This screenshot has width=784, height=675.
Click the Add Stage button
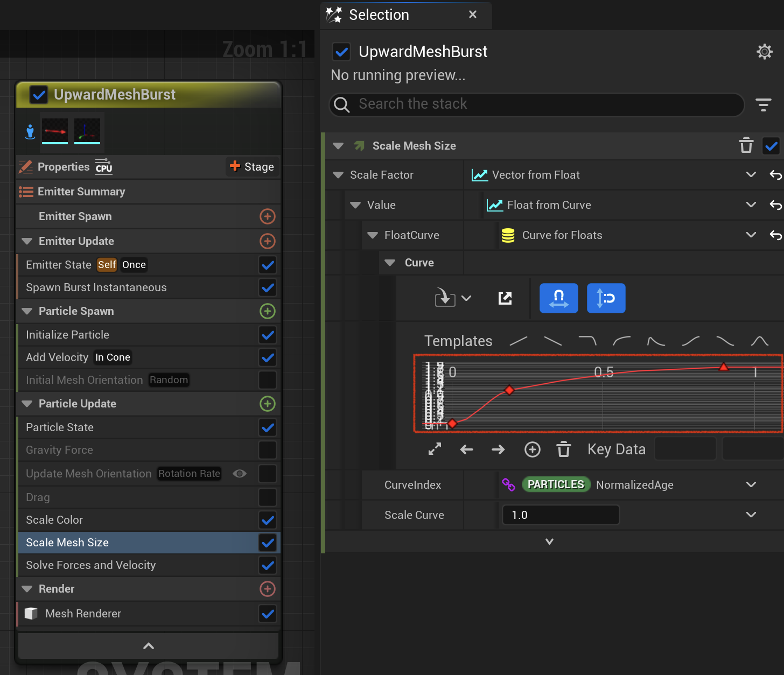point(251,167)
